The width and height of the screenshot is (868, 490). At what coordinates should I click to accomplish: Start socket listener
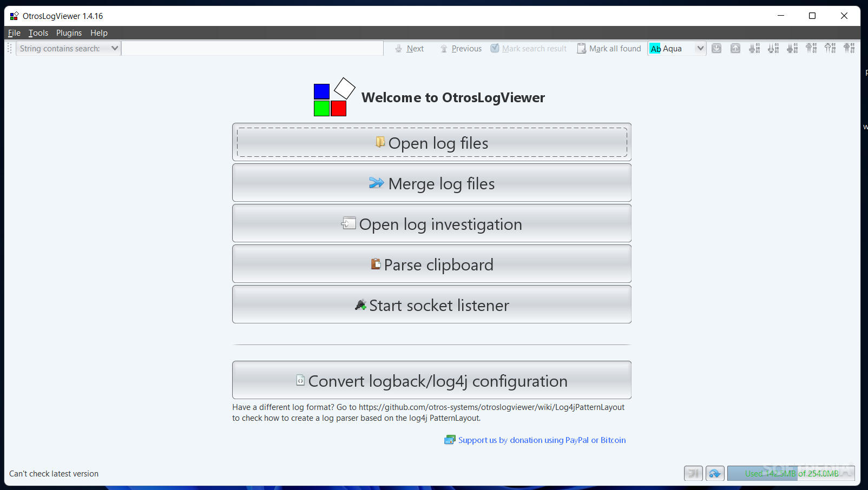[x=432, y=304]
